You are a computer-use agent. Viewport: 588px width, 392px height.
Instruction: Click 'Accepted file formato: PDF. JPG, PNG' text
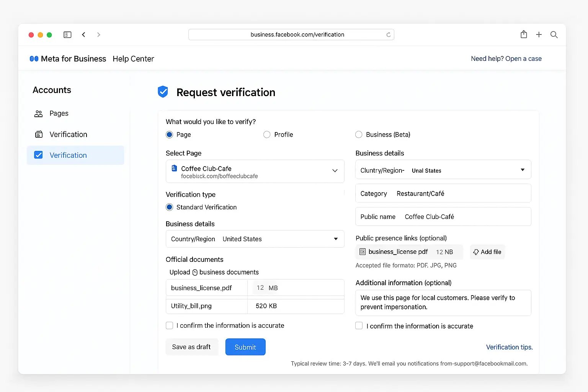coord(406,266)
